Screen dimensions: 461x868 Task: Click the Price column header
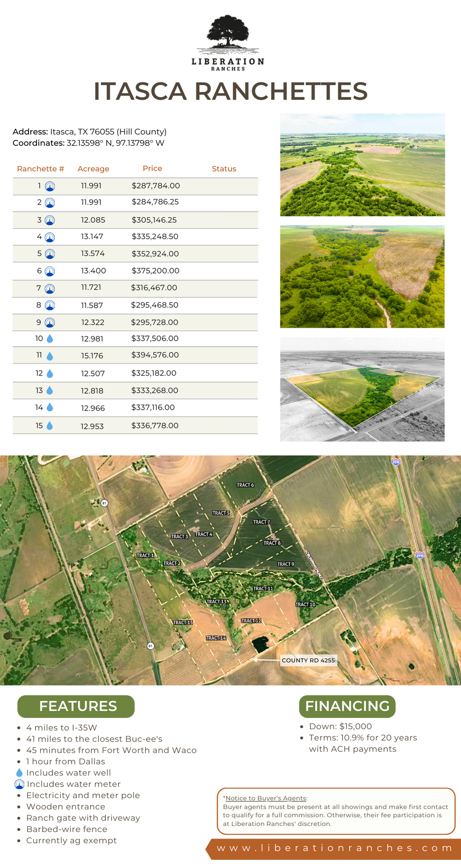point(152,168)
